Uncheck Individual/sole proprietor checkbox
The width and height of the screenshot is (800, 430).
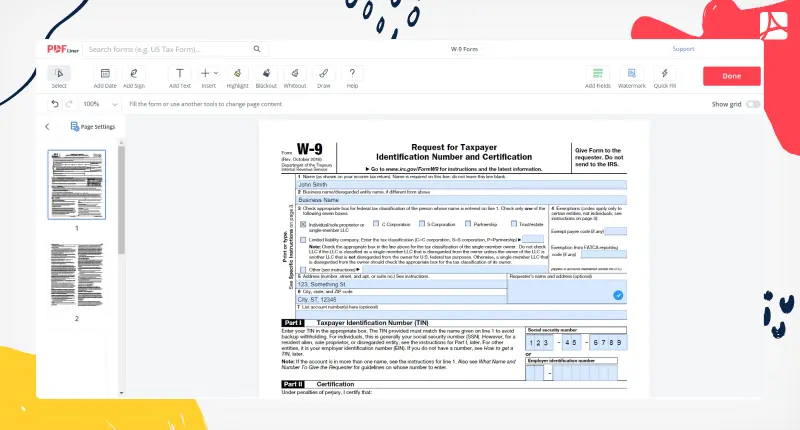[303, 224]
